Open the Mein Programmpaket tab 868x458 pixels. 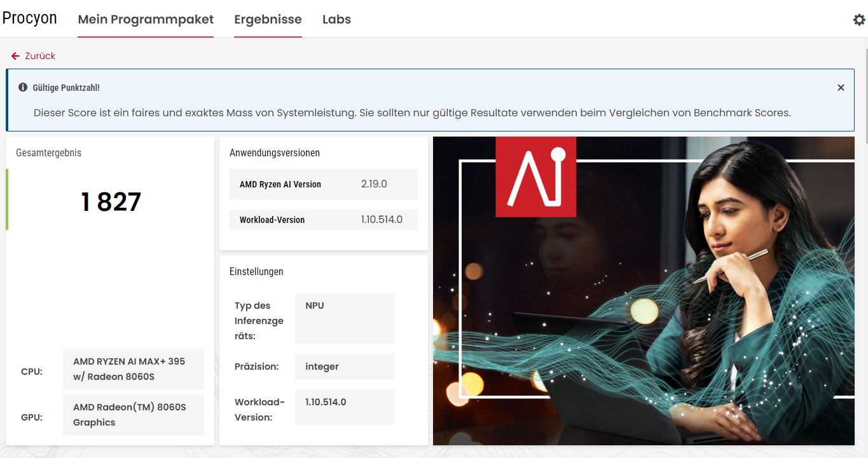(146, 20)
